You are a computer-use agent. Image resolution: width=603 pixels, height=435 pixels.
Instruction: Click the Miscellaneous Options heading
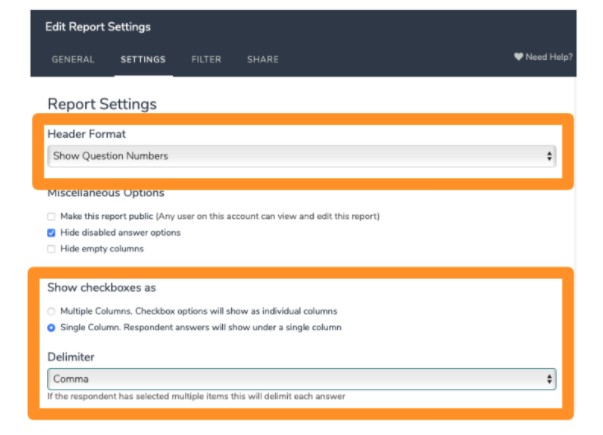(105, 193)
